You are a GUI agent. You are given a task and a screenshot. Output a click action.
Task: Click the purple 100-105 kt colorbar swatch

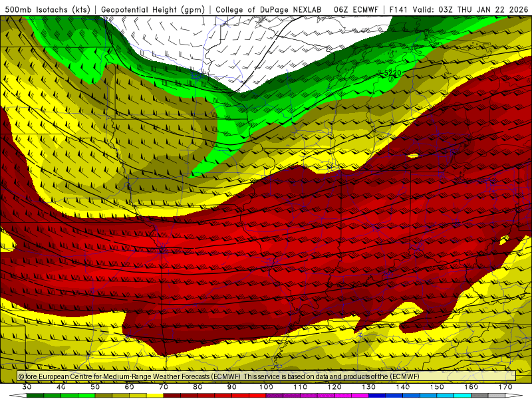coord(275,396)
